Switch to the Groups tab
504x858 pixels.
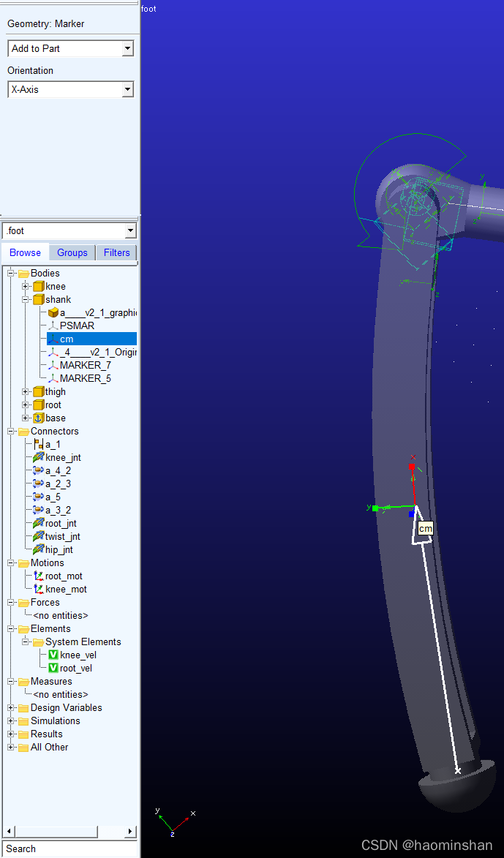point(72,252)
